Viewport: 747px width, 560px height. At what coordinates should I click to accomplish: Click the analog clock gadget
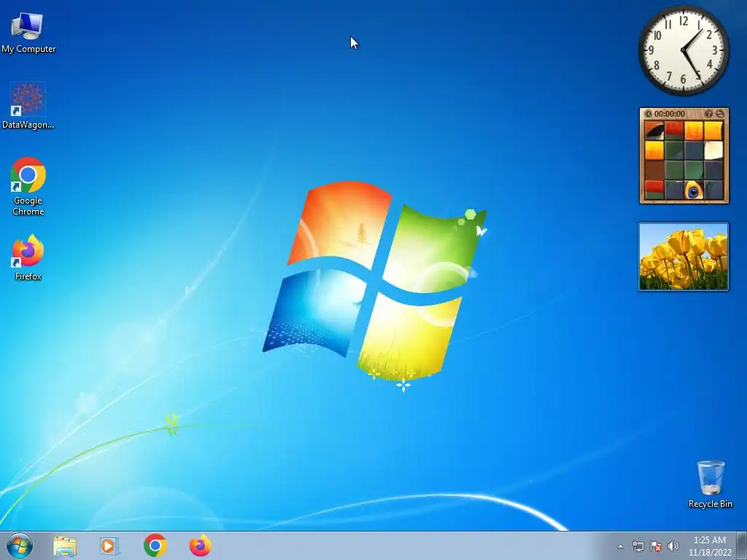[683, 50]
